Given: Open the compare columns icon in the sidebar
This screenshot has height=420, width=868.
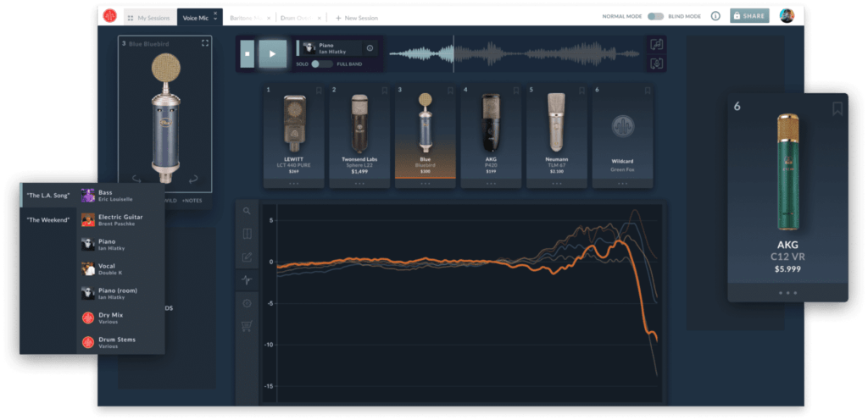Looking at the screenshot, I should [247, 234].
